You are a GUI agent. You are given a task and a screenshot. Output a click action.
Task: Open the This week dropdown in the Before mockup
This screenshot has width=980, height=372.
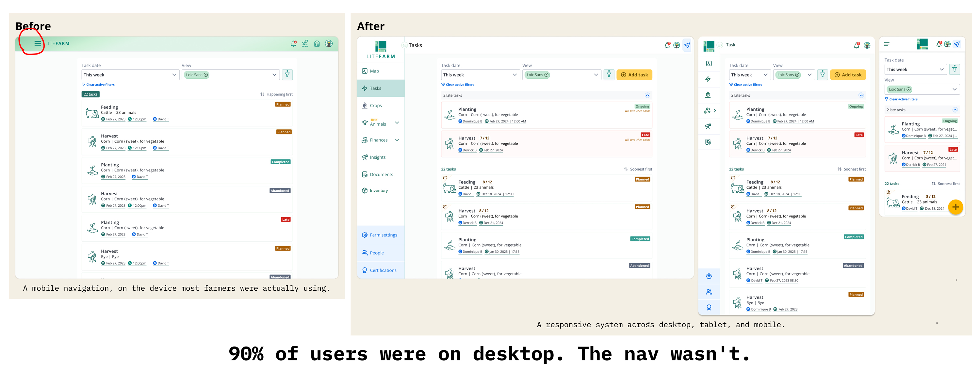[x=130, y=74]
